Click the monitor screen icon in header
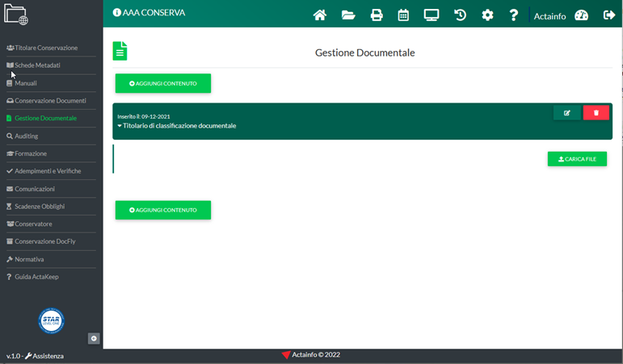 pos(431,15)
